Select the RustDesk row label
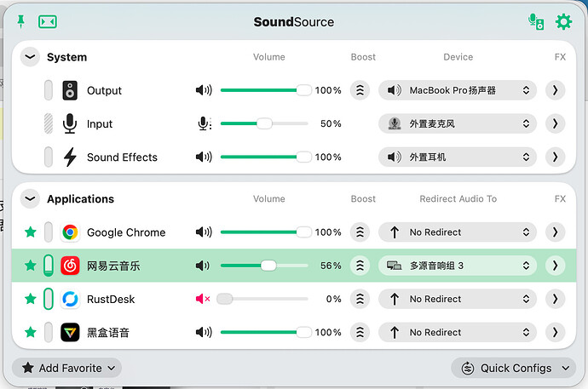 pyautogui.click(x=111, y=299)
